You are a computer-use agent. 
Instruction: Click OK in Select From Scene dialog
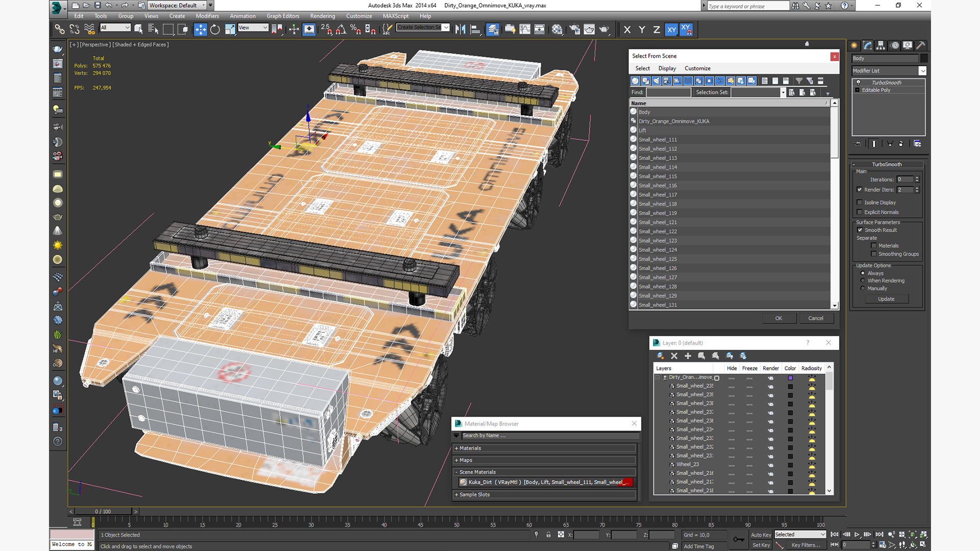coord(778,318)
